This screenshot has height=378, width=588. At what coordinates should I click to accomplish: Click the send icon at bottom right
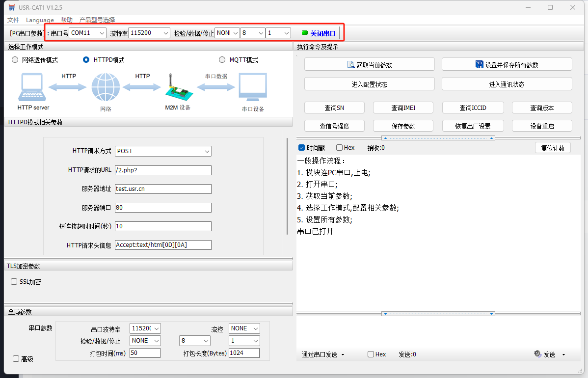[x=537, y=354]
